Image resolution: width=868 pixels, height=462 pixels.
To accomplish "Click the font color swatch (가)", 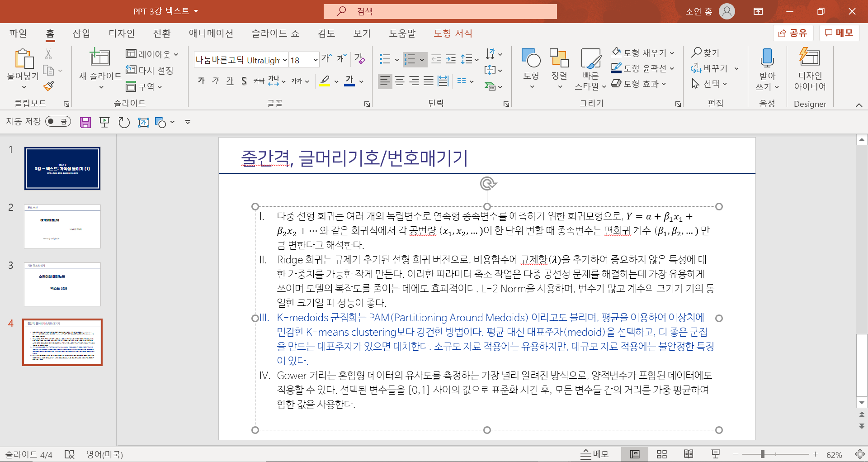I will point(349,81).
